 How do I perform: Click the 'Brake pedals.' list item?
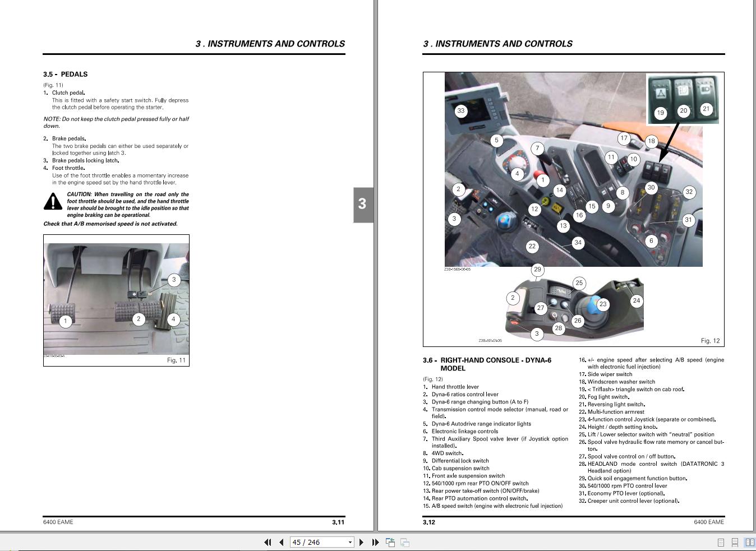click(69, 138)
